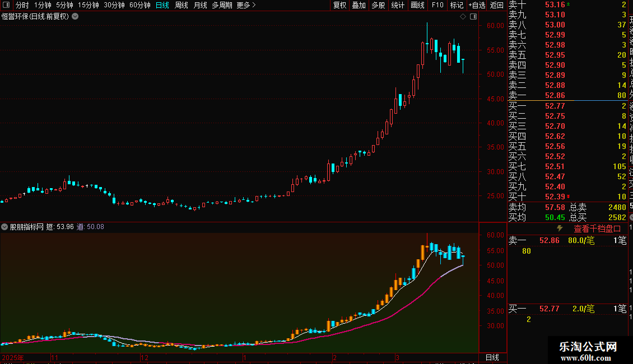The width and height of the screenshot is (633, 364).
Task: Add stock via +自选 button
Action: coord(477,5)
